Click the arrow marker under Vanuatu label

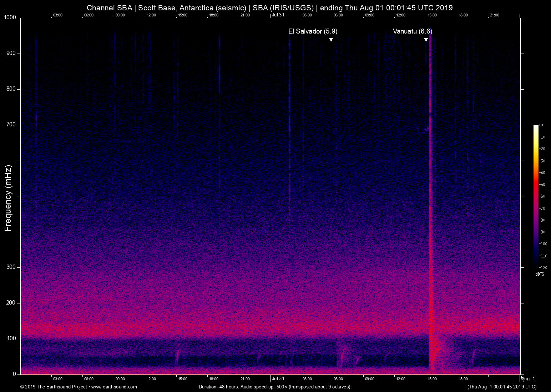pyautogui.click(x=426, y=39)
